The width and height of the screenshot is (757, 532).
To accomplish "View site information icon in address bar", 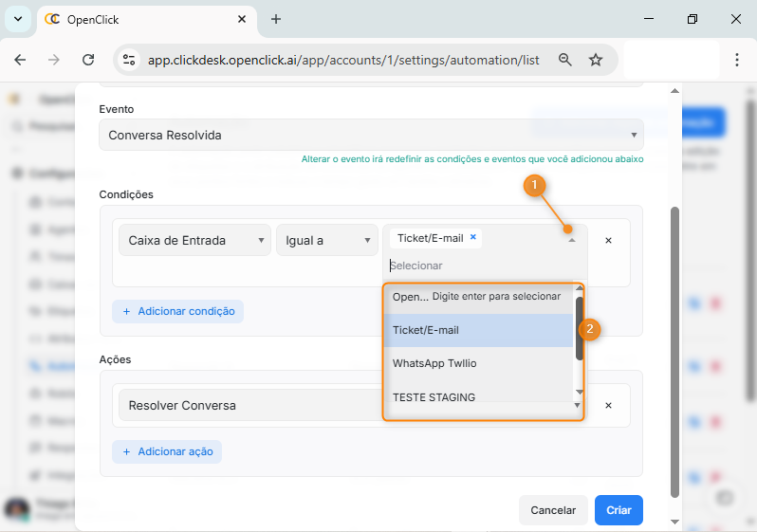I will (x=129, y=60).
